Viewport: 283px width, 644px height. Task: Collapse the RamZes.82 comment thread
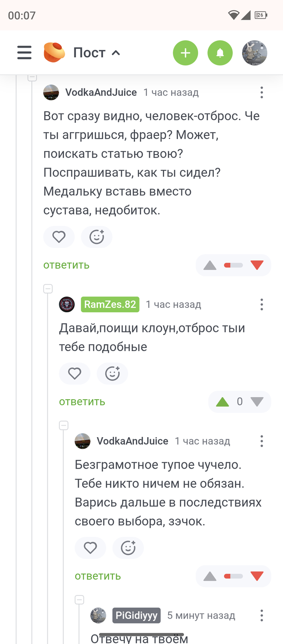tap(48, 289)
